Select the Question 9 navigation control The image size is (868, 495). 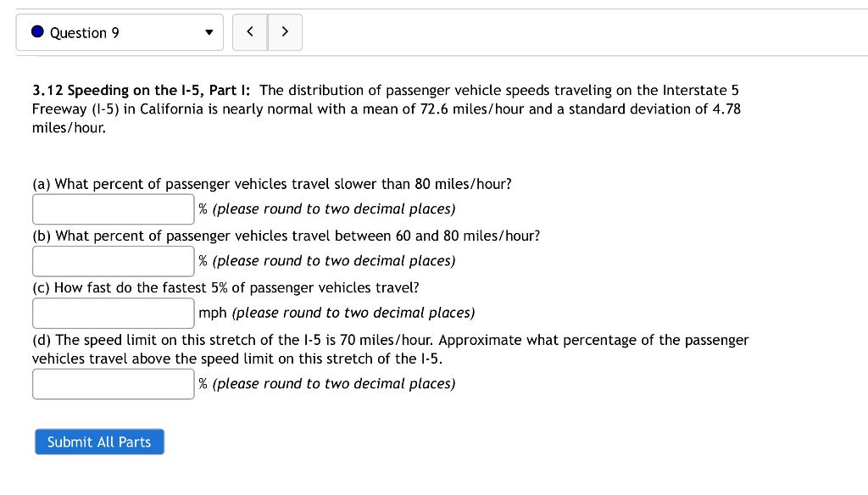119,32
